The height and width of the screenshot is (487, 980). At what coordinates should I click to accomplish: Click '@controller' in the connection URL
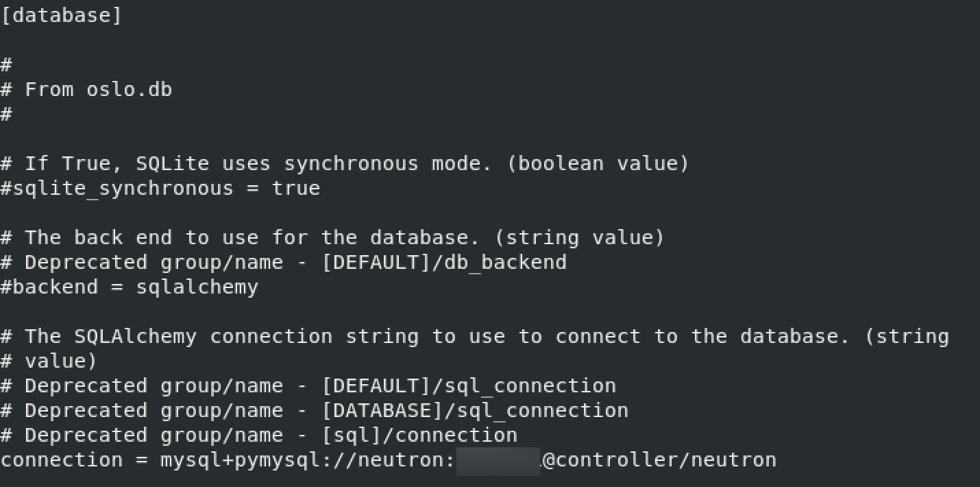[x=610, y=460]
